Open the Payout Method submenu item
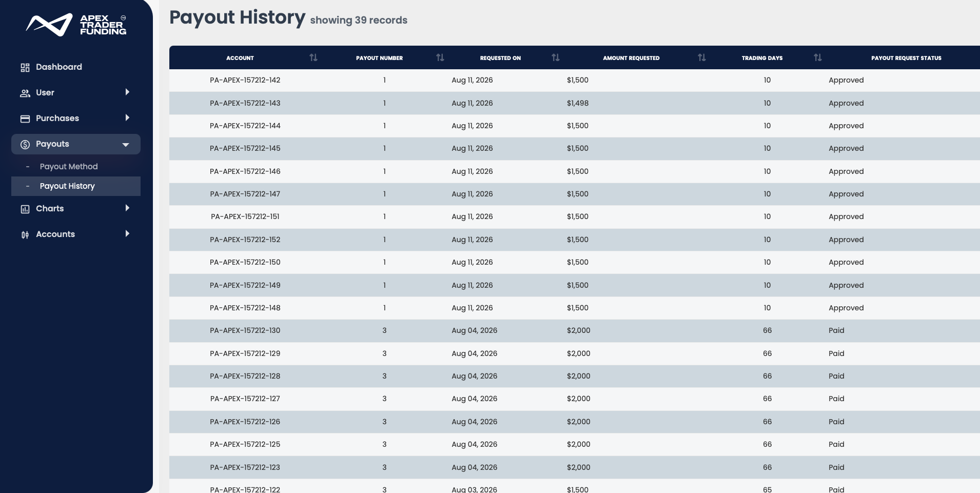The width and height of the screenshot is (980, 493). 69,167
